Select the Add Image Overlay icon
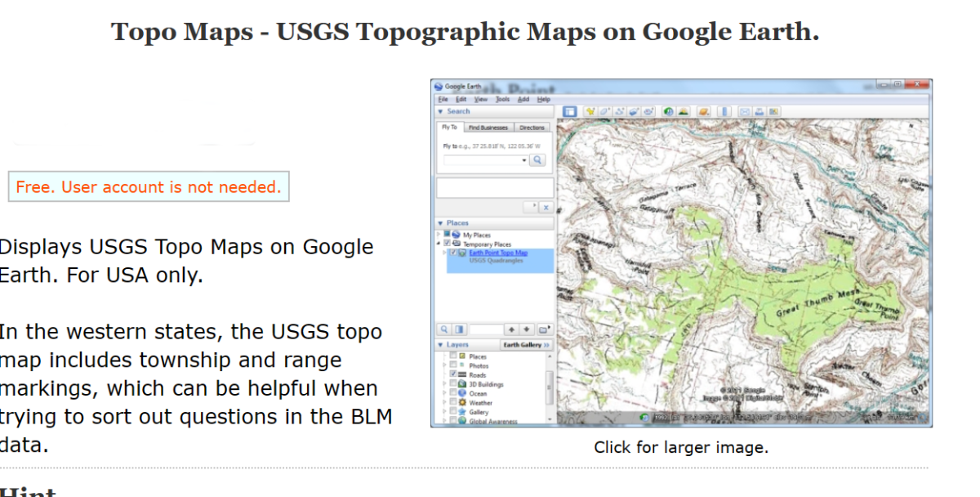The width and height of the screenshot is (980, 497). coord(635,111)
